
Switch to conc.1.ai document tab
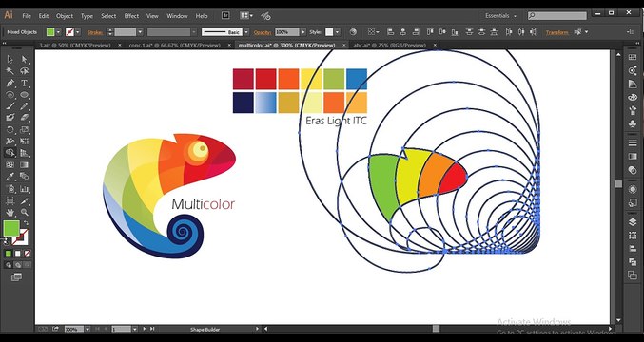(x=174, y=45)
